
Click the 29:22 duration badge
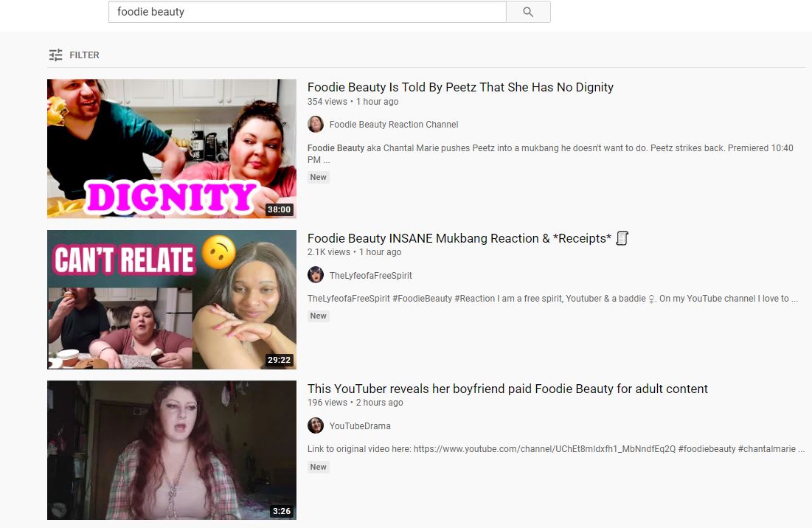pyautogui.click(x=279, y=360)
